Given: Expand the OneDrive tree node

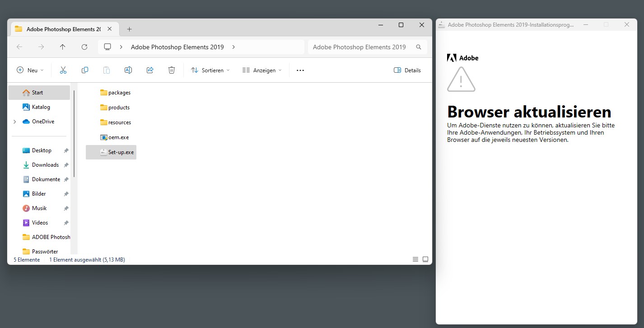Looking at the screenshot, I should [15, 122].
